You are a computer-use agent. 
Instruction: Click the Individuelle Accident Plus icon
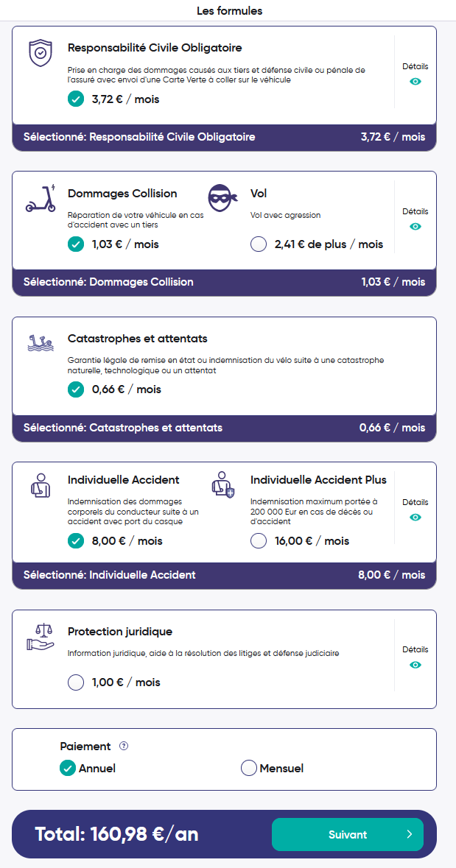(x=223, y=484)
